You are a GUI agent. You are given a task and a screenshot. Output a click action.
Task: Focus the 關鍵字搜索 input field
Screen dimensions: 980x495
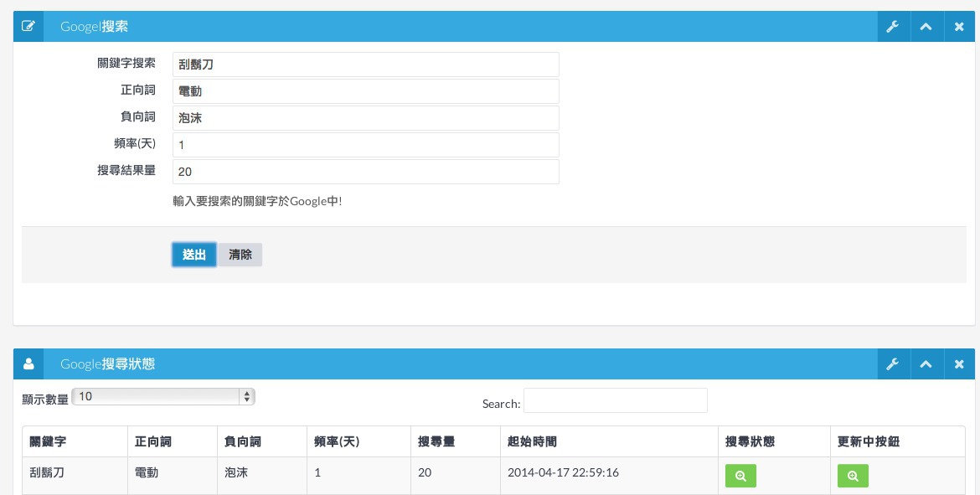click(366, 64)
